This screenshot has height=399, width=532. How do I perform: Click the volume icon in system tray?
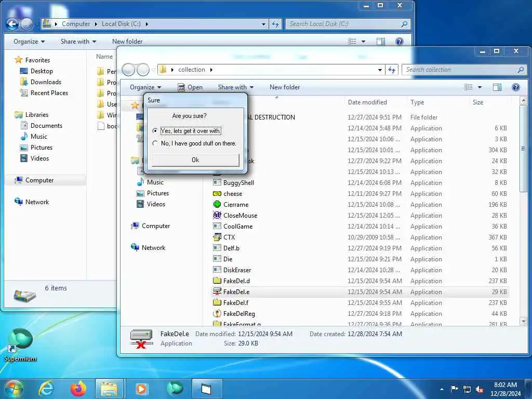[x=480, y=390]
